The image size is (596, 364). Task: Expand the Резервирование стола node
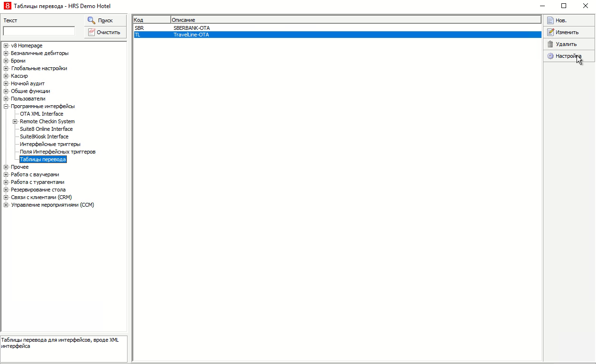click(6, 190)
